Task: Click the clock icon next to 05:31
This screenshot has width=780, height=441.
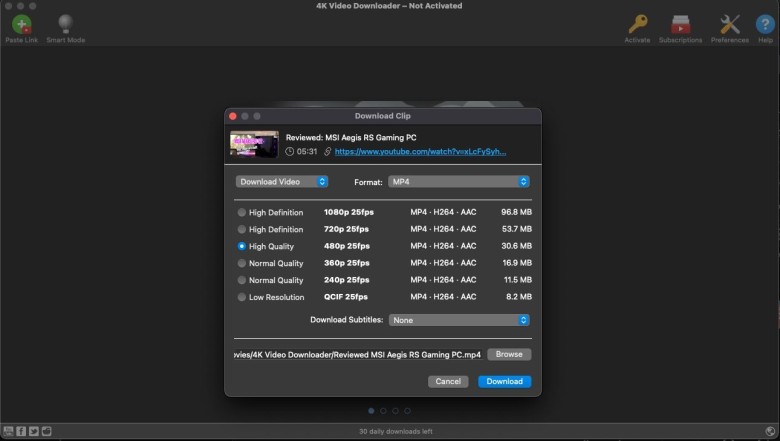Action: (290, 152)
